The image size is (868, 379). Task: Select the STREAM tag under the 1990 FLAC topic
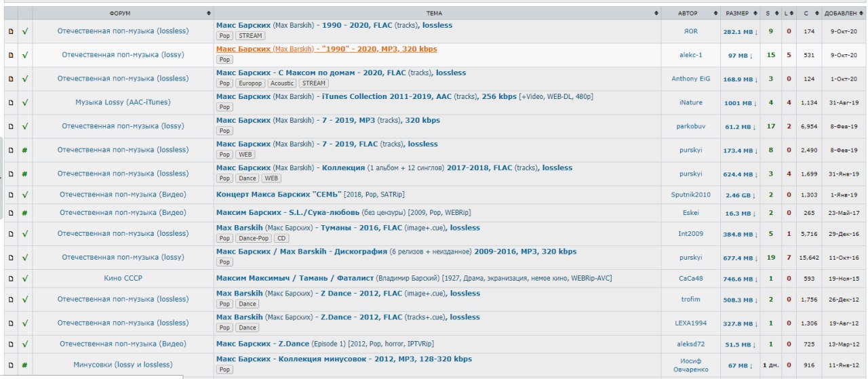tap(251, 36)
